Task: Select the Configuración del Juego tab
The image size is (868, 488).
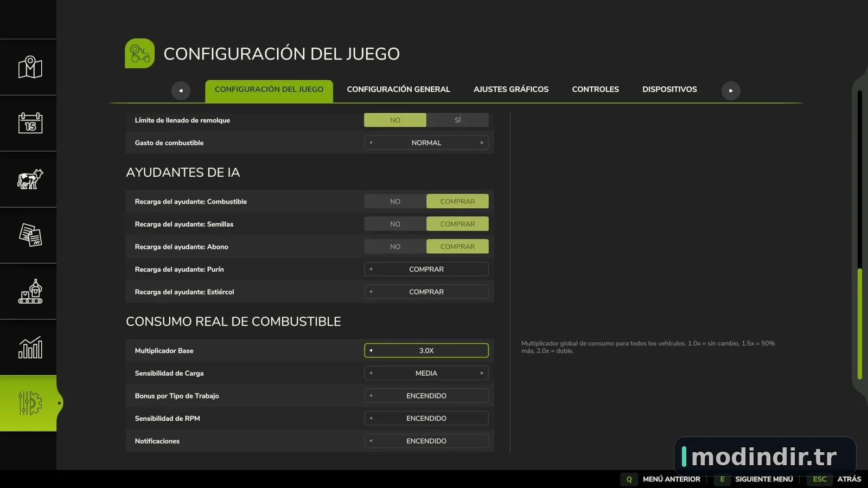Action: (269, 90)
